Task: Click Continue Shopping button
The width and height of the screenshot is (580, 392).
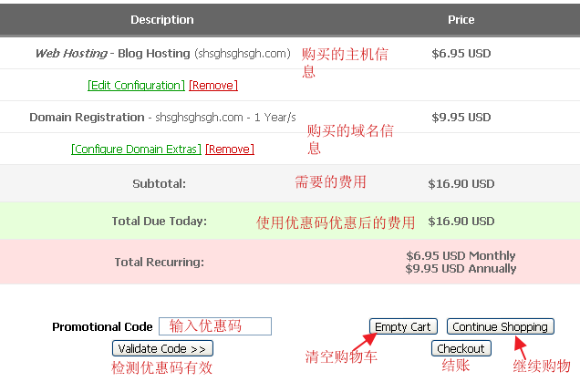Action: tap(500, 326)
